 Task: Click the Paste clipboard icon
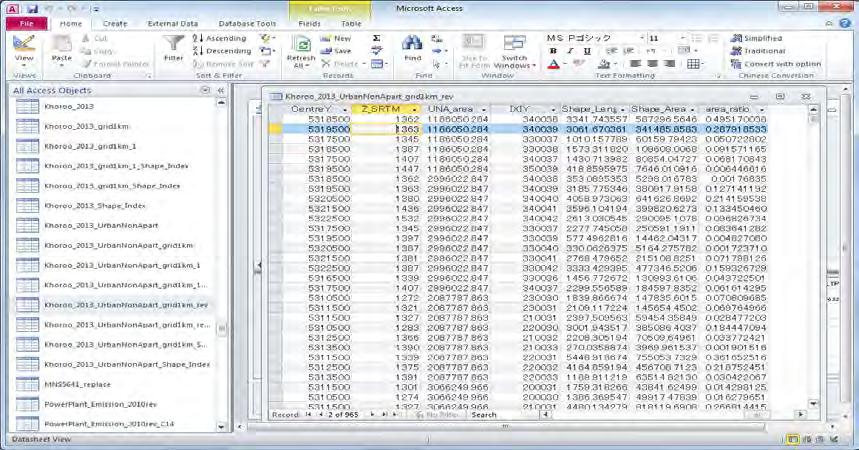(x=61, y=45)
